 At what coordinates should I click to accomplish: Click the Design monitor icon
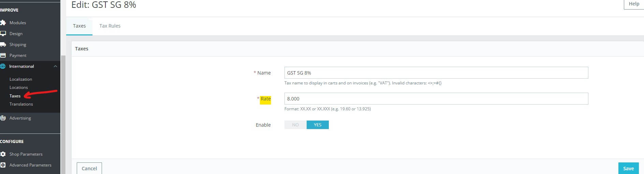3,34
